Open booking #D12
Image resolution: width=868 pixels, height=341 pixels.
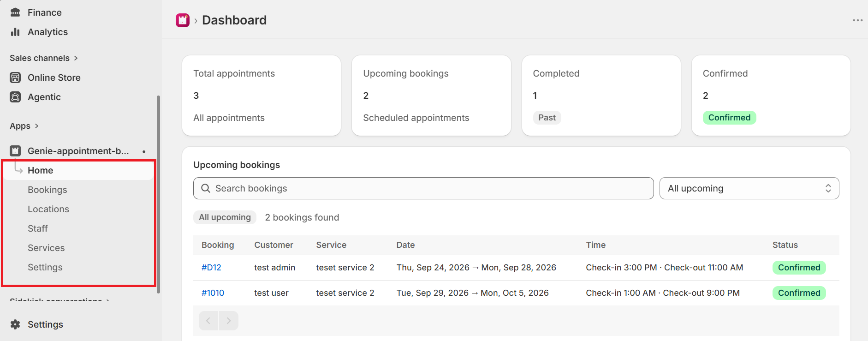[x=211, y=268]
